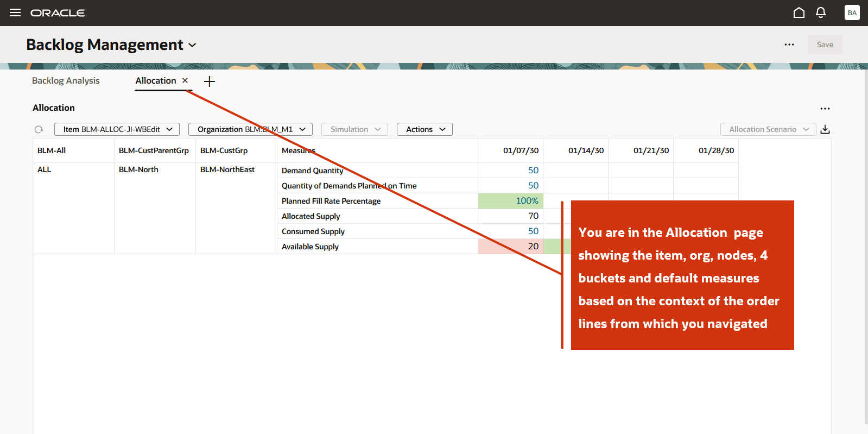Click the Available Supply value 20
The image size is (868, 434).
[510, 247]
